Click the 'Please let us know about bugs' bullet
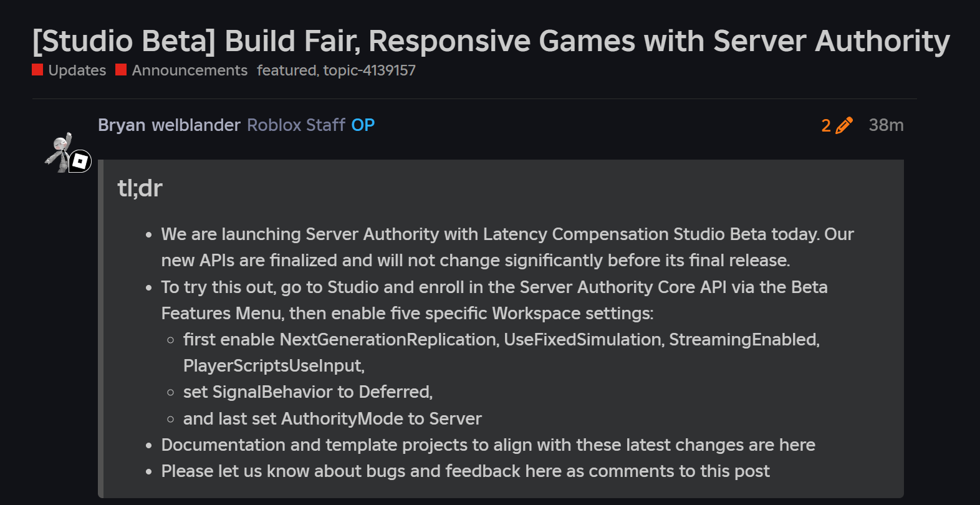The image size is (980, 505). pyautogui.click(x=466, y=471)
